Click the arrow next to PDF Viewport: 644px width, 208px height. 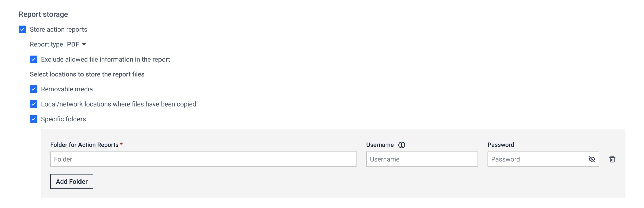click(x=84, y=44)
